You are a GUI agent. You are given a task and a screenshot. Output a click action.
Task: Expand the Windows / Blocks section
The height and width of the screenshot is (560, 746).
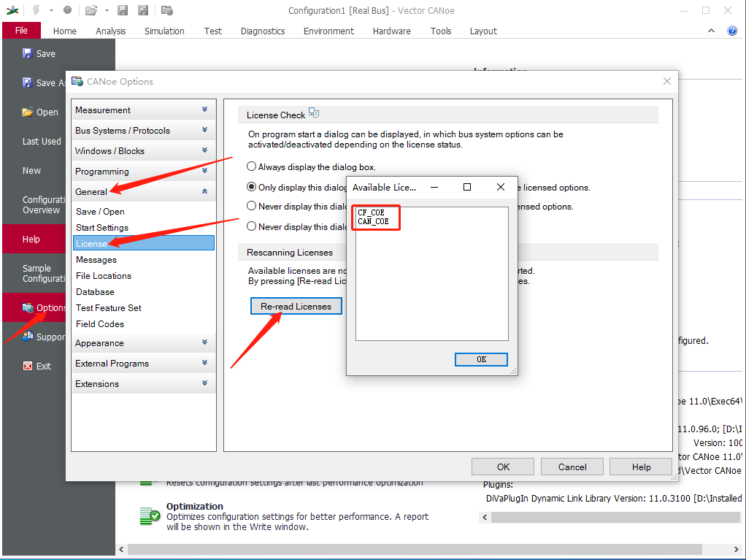[x=144, y=151]
